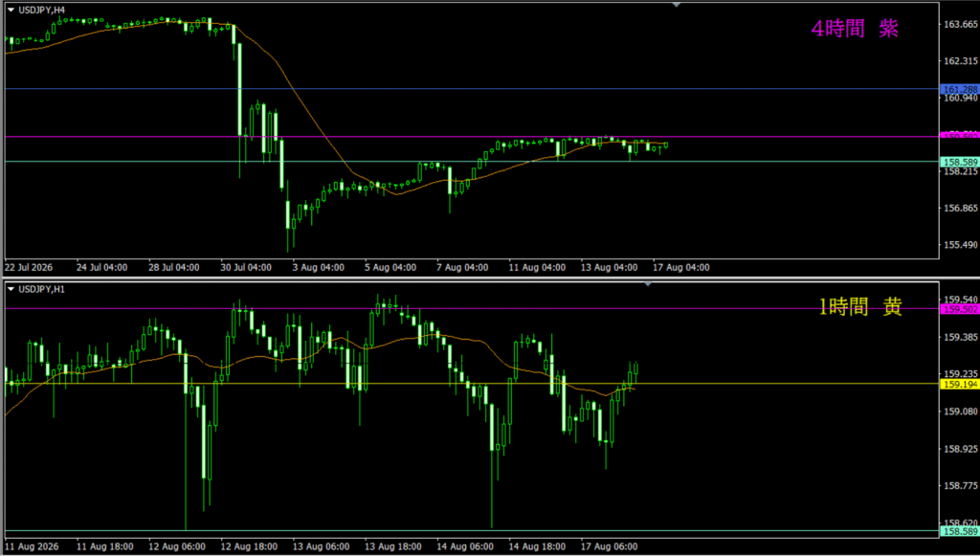Viewport: 980px width, 556px height.
Task: Click the '12 Aug 06:00' time label
Action: coord(177,546)
